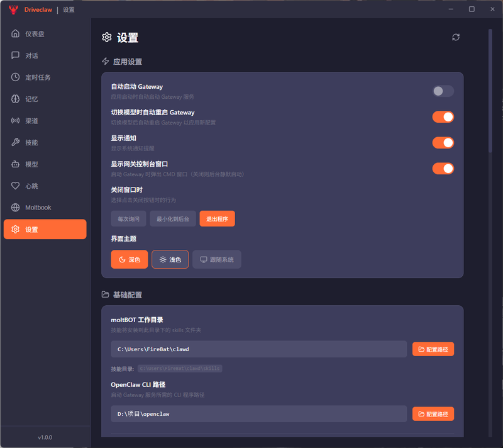Click 配置路径 for moltBOT 工作目录
This screenshot has height=448, width=503.
[x=433, y=349]
